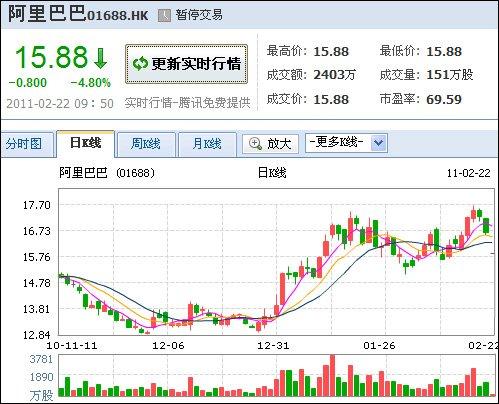Screen dimensions: 499x404
Task: Click the current price 15.88
Action: click(52, 57)
